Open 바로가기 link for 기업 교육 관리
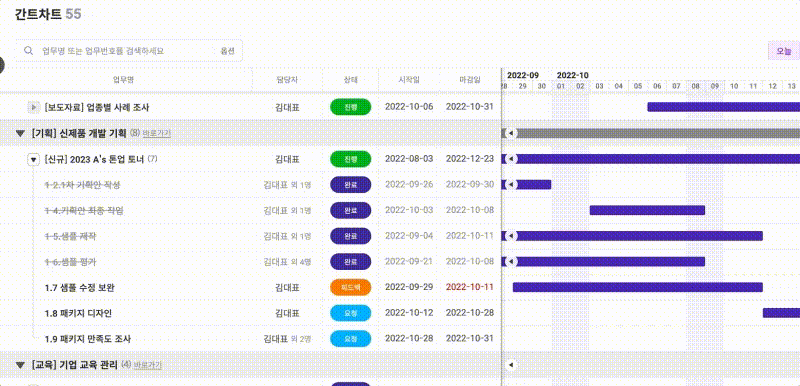This screenshot has width=800, height=386. (x=148, y=365)
